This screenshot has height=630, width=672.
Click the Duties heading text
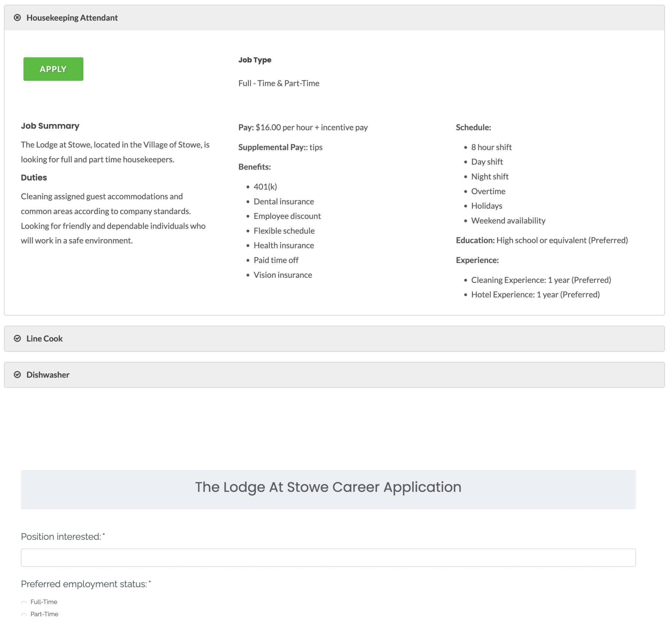tap(34, 178)
